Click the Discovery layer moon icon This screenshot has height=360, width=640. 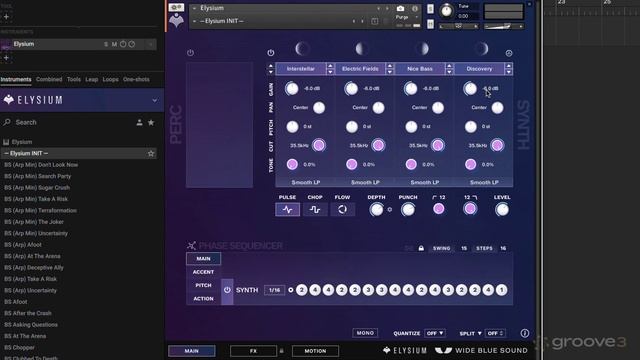coord(481,49)
